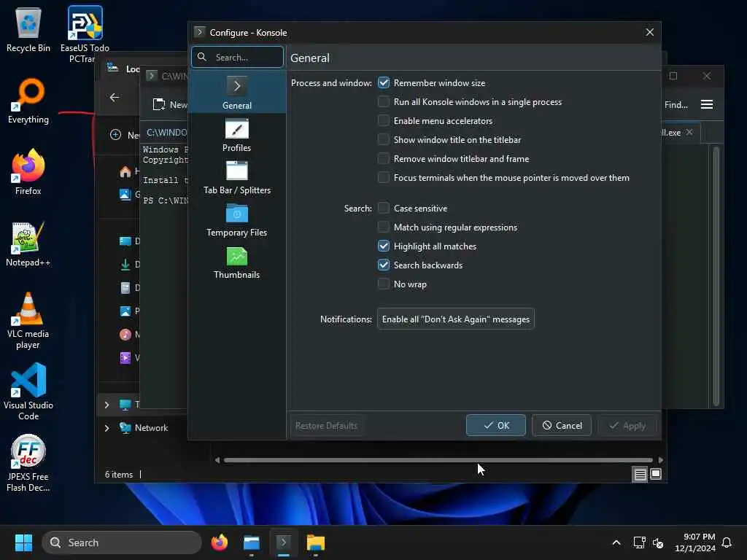Click the network display tray icon
This screenshot has height=560, width=747.
(x=639, y=542)
